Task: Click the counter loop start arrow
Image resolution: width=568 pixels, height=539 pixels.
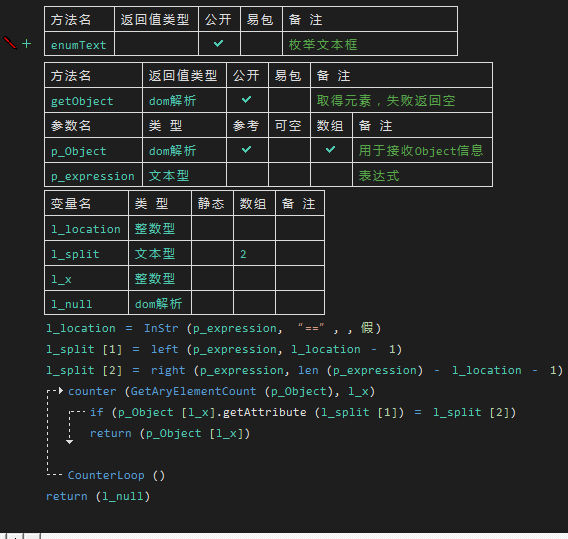Action: click(x=61, y=391)
